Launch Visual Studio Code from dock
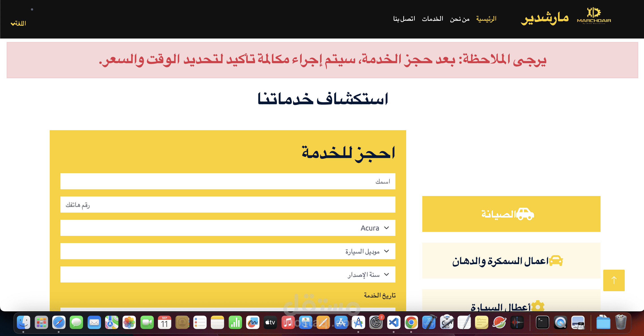The image size is (644, 336). [393, 322]
